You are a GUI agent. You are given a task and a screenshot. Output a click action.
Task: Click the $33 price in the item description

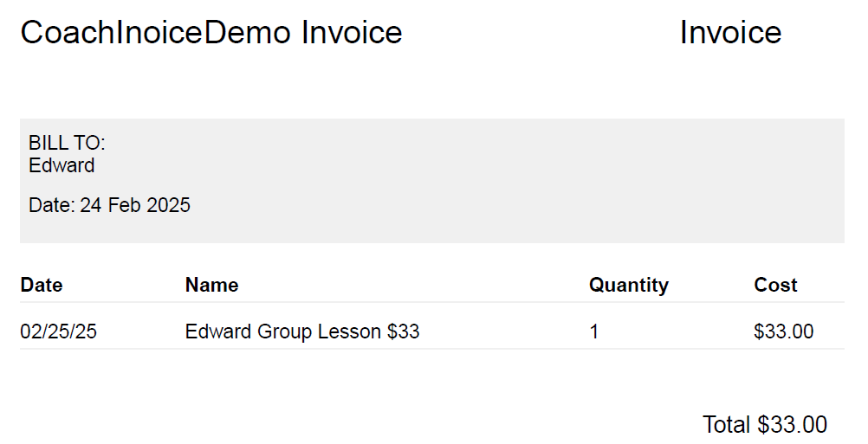click(403, 331)
